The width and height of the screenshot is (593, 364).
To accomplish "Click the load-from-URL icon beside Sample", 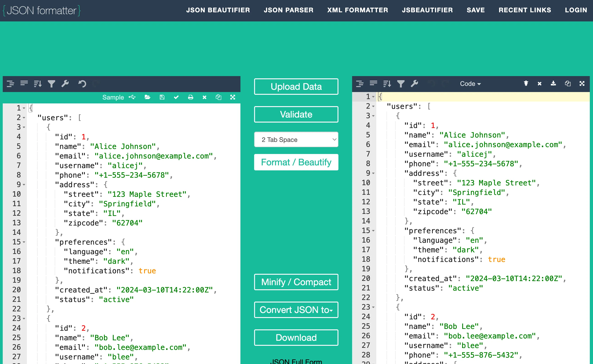I will tap(132, 97).
